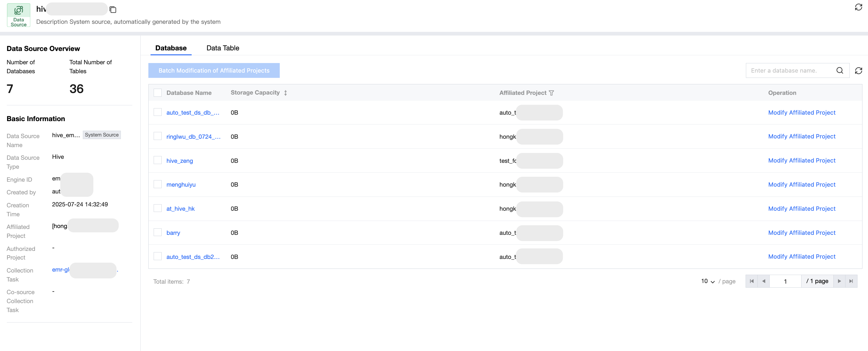Image resolution: width=868 pixels, height=351 pixels.
Task: Open the menghuiyu database link
Action: coord(181,184)
